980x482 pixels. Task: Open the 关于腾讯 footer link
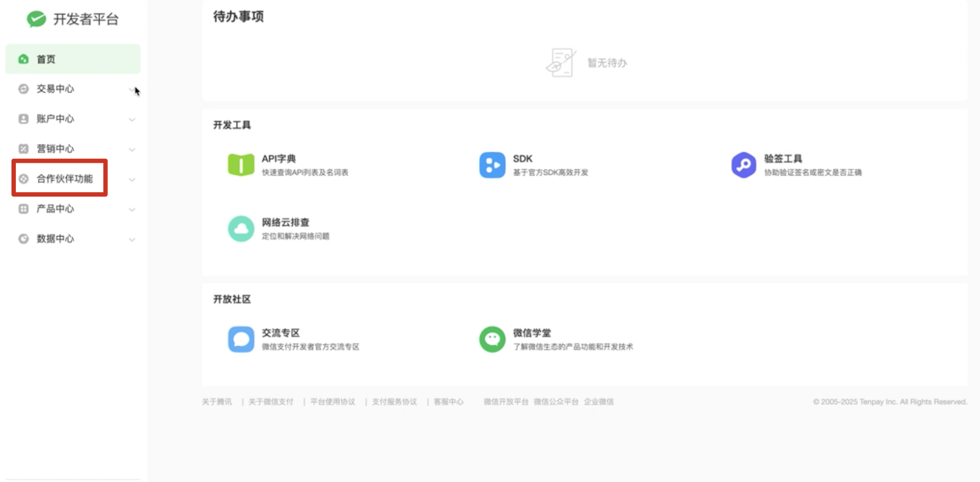point(217,402)
